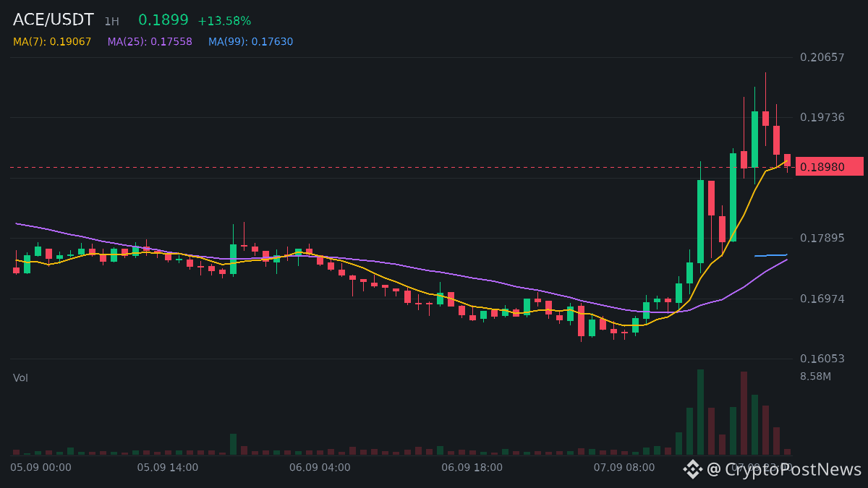Click the tallest green volume bar
Image resolution: width=868 pixels, height=488 pixels.
700,412
